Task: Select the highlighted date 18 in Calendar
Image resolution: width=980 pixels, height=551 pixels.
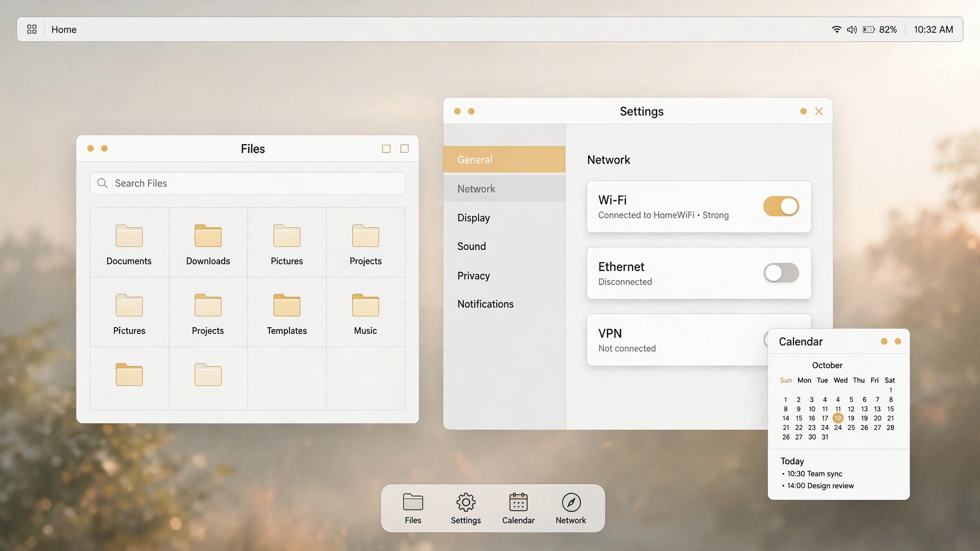Action: [x=838, y=418]
